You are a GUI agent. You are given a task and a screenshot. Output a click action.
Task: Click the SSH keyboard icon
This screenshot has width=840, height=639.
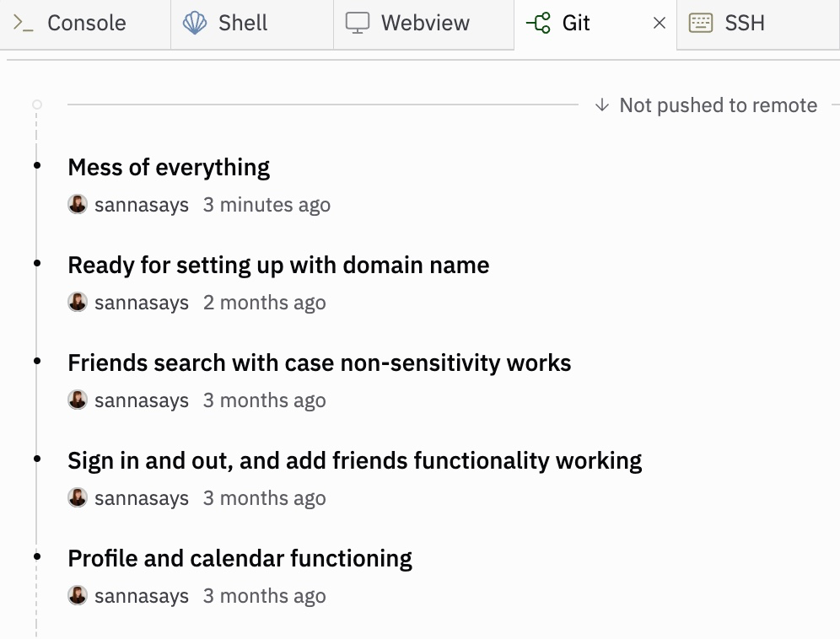click(x=701, y=23)
